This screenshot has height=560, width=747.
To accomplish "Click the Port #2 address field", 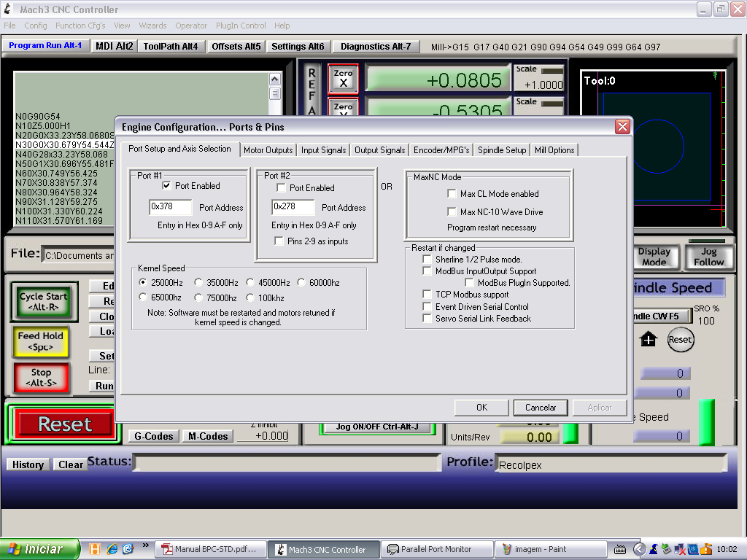I will click(x=293, y=206).
